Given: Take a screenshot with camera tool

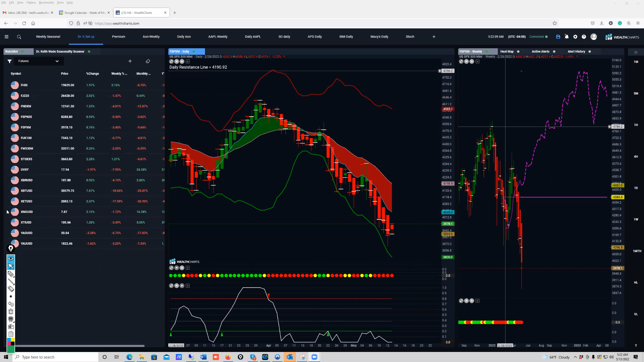Looking at the screenshot, I should pos(11,326).
